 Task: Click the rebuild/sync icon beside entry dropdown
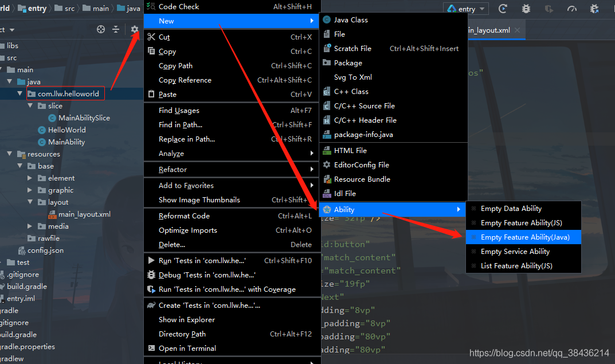point(503,9)
